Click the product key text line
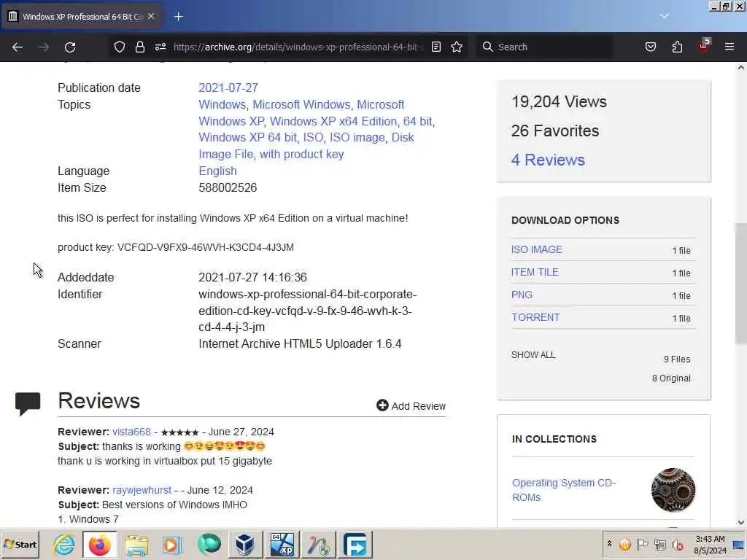The width and height of the screenshot is (747, 560). click(175, 247)
